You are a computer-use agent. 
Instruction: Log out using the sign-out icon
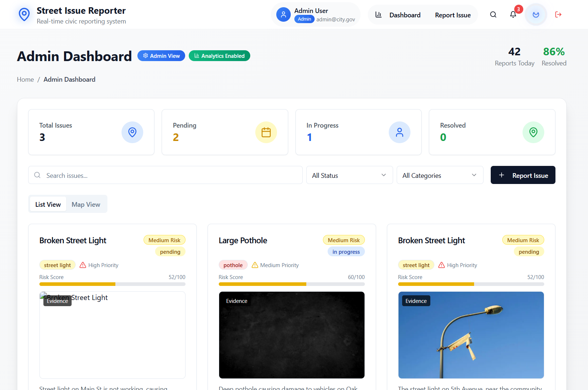click(x=558, y=14)
